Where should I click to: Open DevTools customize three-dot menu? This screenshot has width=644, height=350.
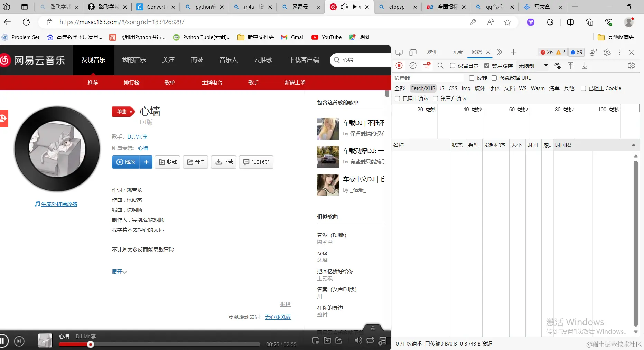click(620, 52)
